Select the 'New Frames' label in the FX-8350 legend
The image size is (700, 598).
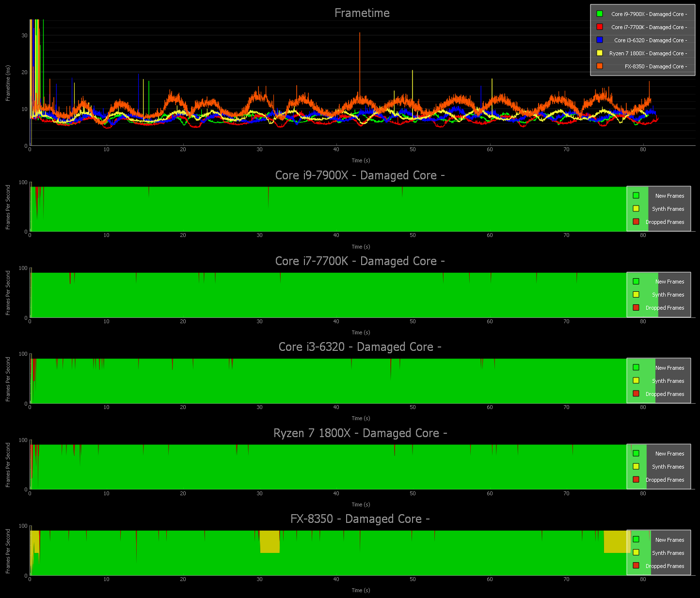669,540
